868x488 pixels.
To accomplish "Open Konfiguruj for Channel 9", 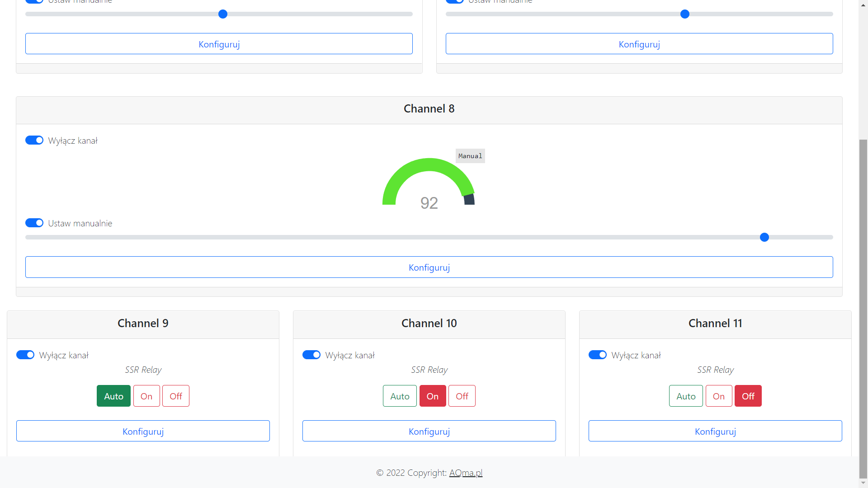I will [x=143, y=432].
